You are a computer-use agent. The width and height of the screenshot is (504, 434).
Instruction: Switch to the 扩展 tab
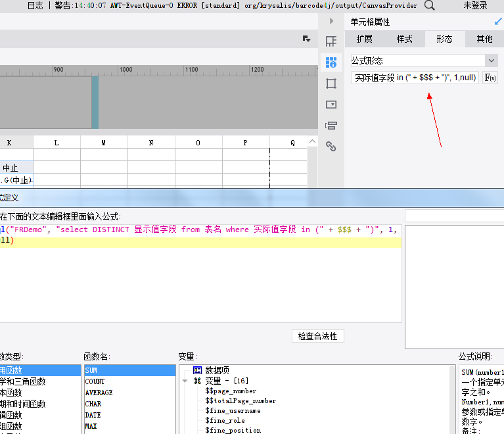365,39
